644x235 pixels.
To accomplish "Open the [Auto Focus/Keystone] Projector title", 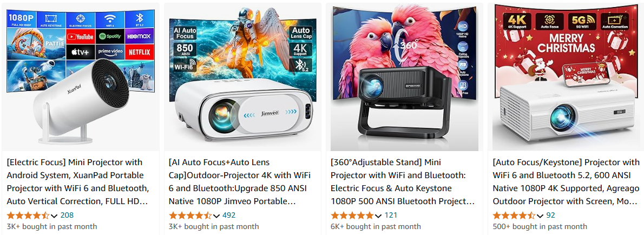I will pos(566,182).
